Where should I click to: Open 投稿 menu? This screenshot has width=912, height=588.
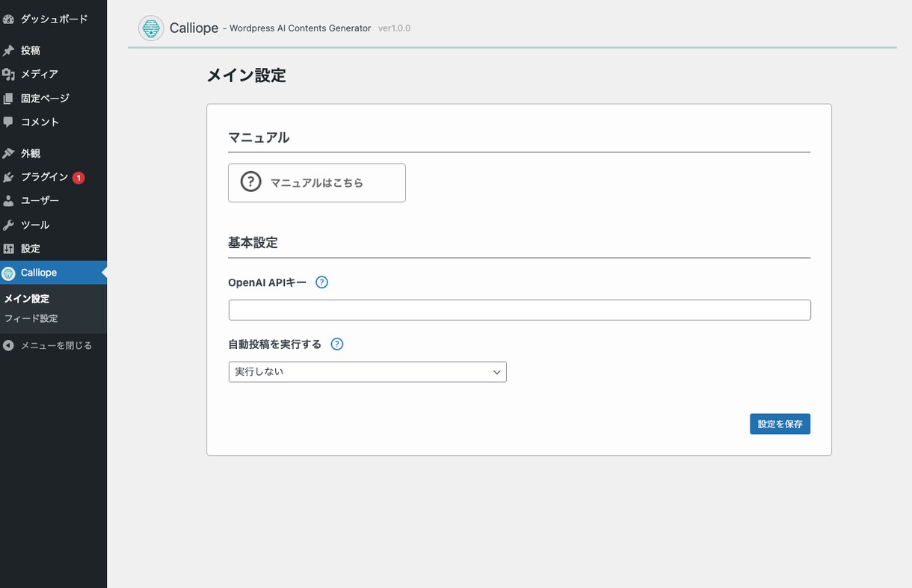click(53, 51)
